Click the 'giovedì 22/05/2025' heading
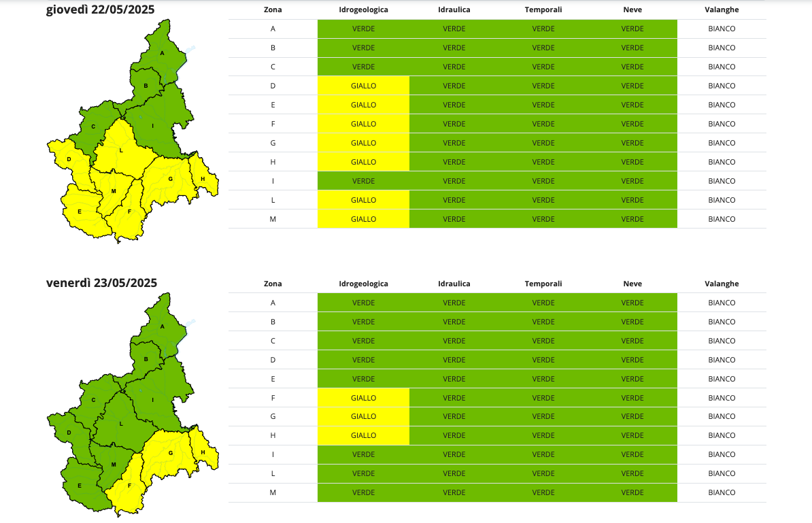Screen dimensions: 812x523 100,10
